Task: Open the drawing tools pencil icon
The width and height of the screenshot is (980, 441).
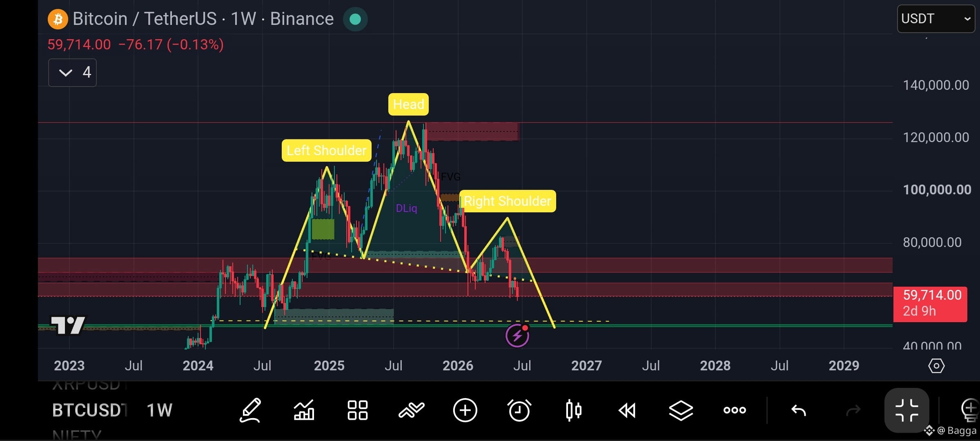Action: (x=250, y=410)
